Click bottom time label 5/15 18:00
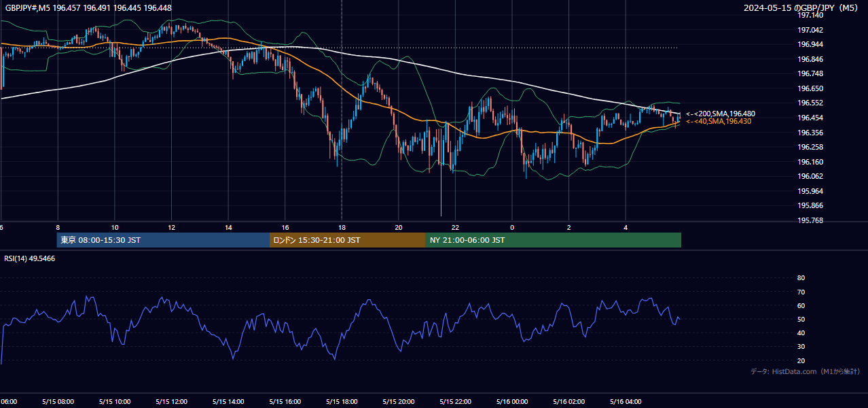 (x=342, y=402)
